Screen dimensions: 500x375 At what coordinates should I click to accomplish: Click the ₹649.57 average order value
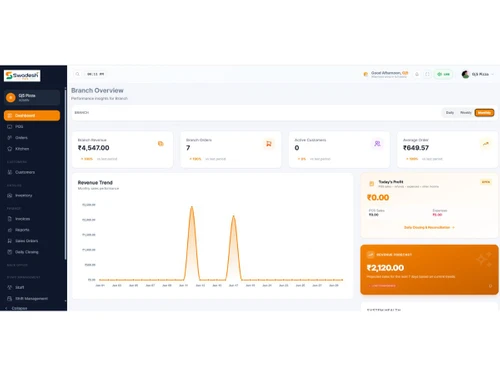(416, 148)
